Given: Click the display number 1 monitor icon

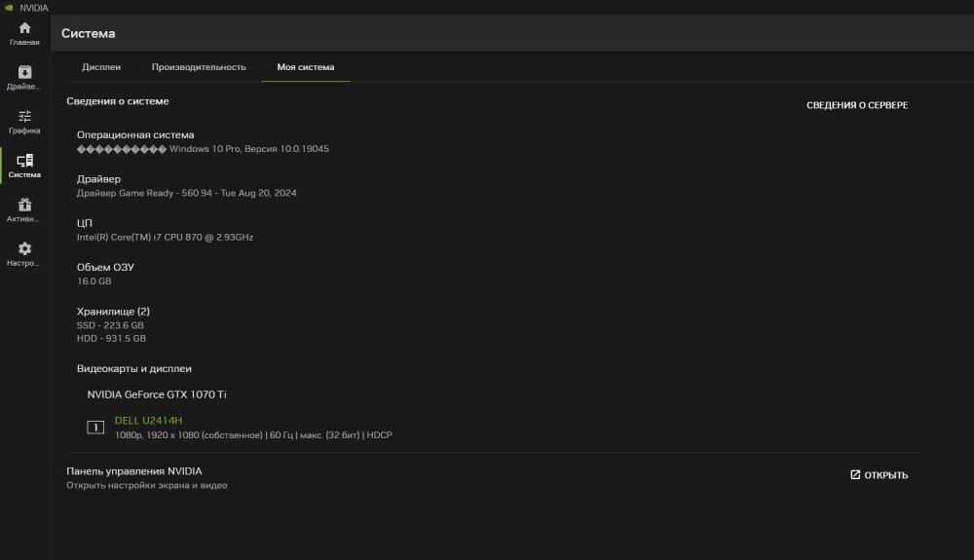Looking at the screenshot, I should pyautogui.click(x=95, y=428).
